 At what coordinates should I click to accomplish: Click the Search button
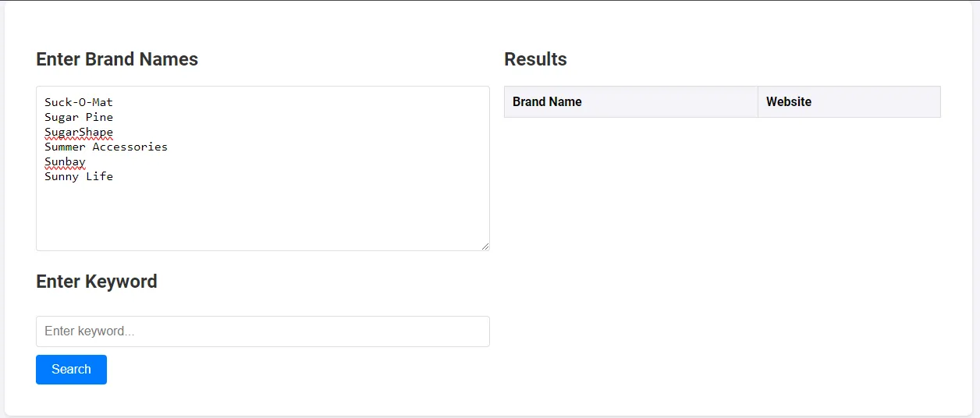pos(71,370)
